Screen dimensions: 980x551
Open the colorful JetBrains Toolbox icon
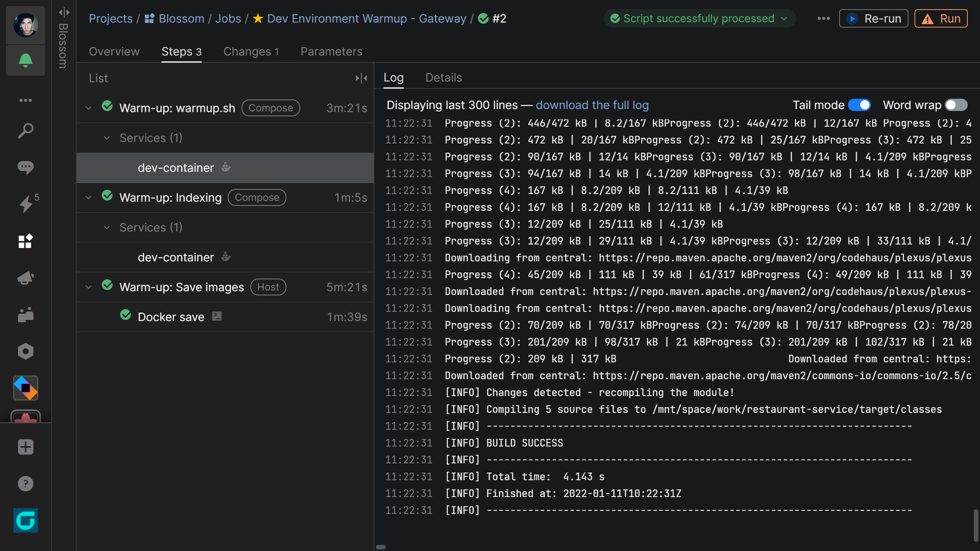[26, 388]
